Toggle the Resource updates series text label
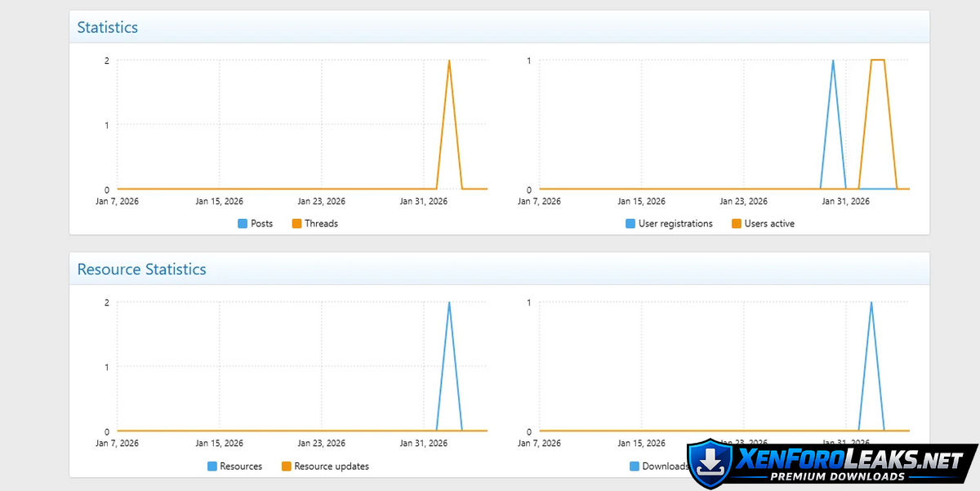The height and width of the screenshot is (491, 980). coord(332,466)
